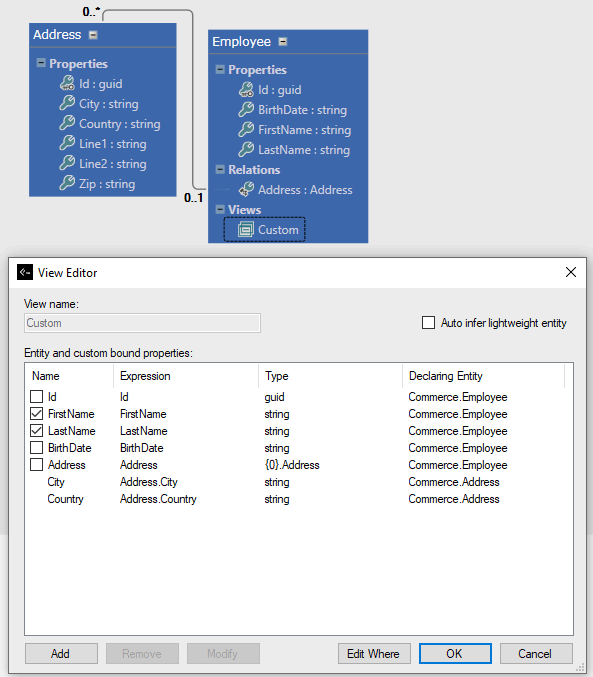Click the Employee Id key icon
The width and height of the screenshot is (593, 677).
tap(246, 89)
